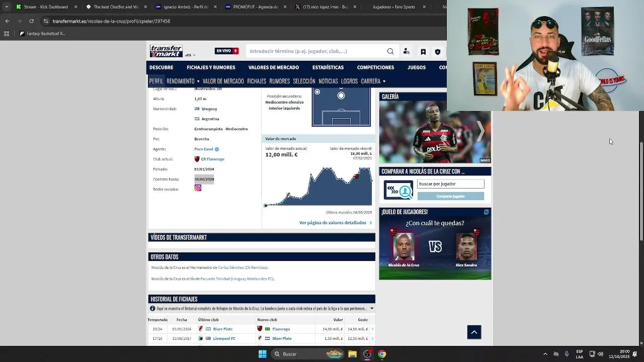Open agent Paco Casal link

204,149
